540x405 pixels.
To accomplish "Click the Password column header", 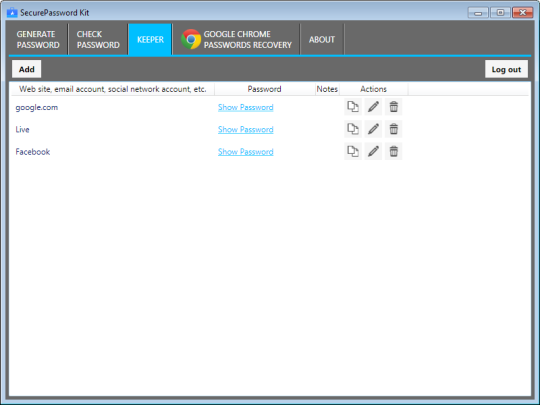I will pyautogui.click(x=264, y=89).
